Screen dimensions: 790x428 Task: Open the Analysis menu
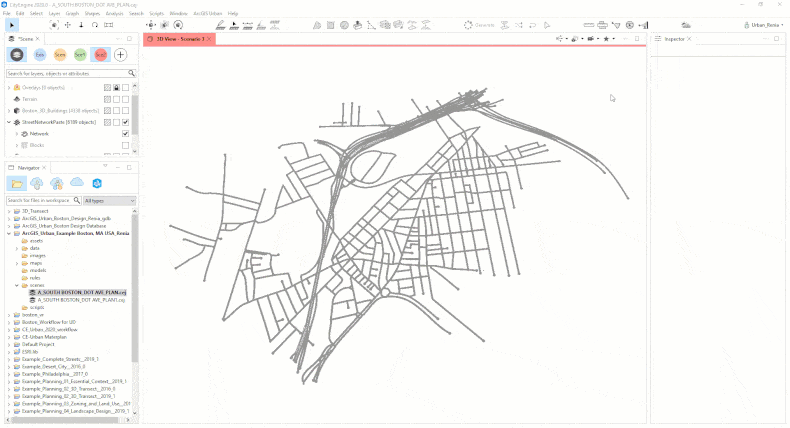tap(114, 14)
